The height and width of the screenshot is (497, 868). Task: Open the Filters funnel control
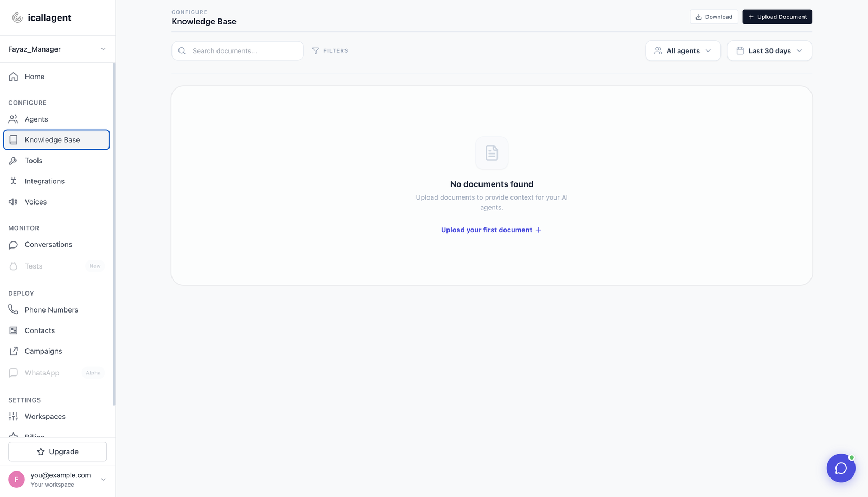point(330,50)
